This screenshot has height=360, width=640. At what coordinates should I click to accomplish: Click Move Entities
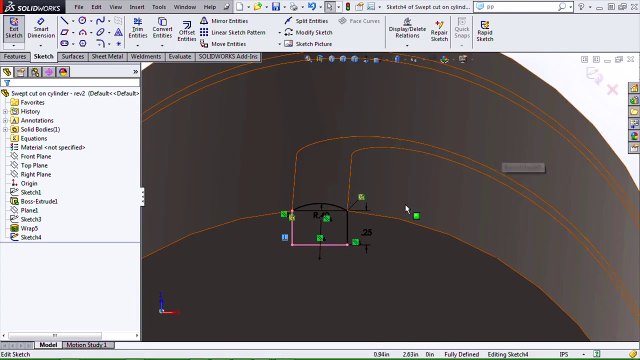tap(223, 44)
